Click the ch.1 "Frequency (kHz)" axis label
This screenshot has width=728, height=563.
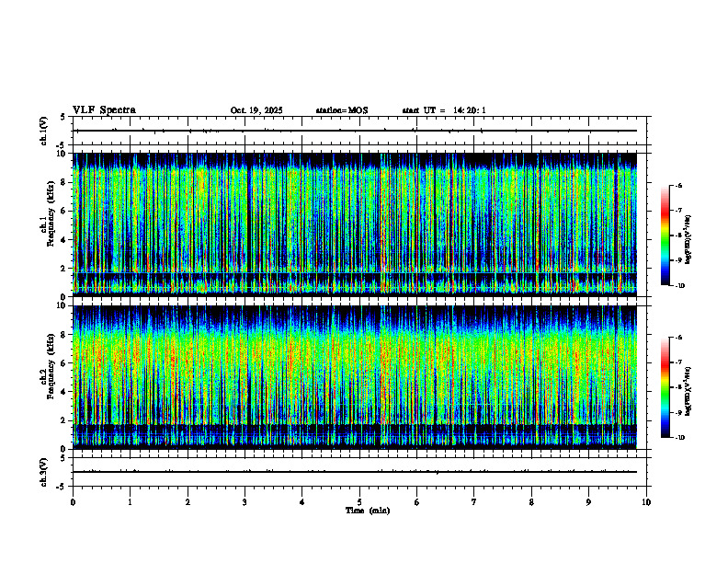[51, 213]
